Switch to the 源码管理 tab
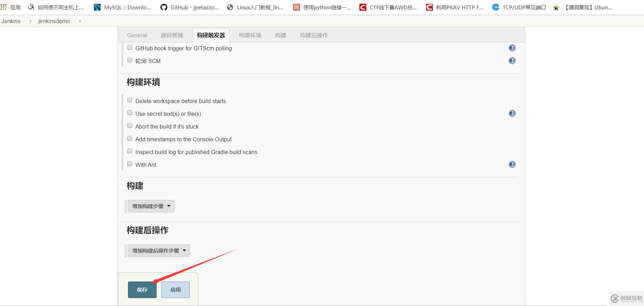644x306 pixels. tap(172, 35)
